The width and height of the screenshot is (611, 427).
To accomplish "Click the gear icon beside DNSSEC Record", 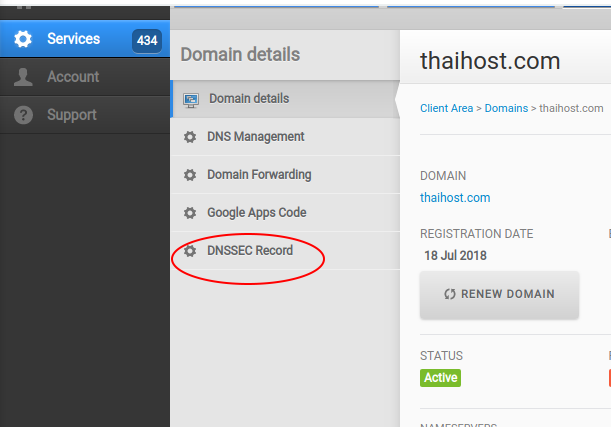I will [x=190, y=251].
